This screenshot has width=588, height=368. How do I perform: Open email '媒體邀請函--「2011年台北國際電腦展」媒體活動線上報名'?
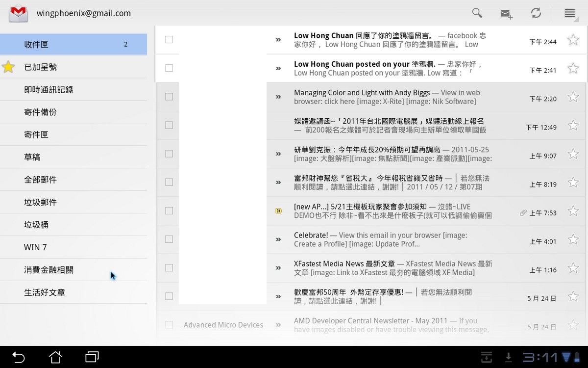pyautogui.click(x=389, y=121)
